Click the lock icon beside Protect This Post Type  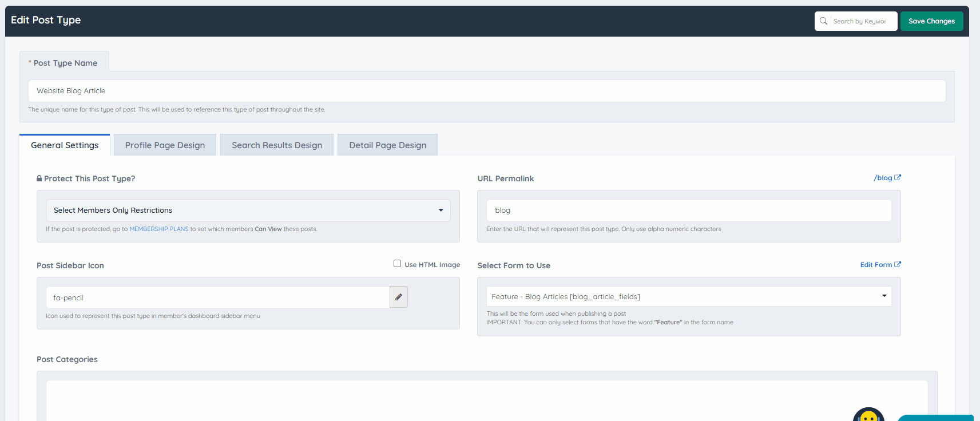[39, 178]
